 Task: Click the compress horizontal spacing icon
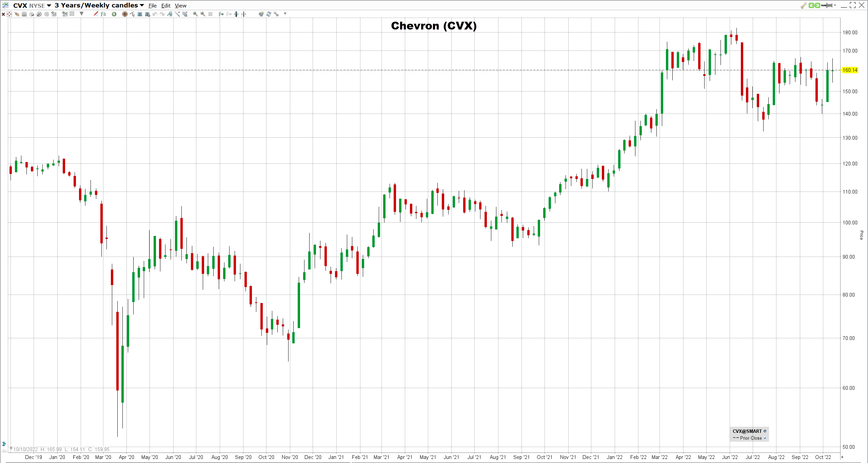coord(244,14)
